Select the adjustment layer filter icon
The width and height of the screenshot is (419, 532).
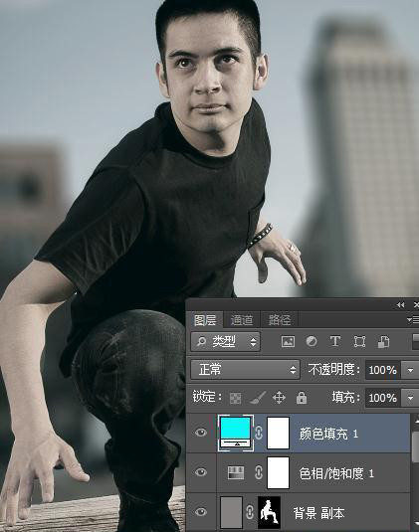312,341
